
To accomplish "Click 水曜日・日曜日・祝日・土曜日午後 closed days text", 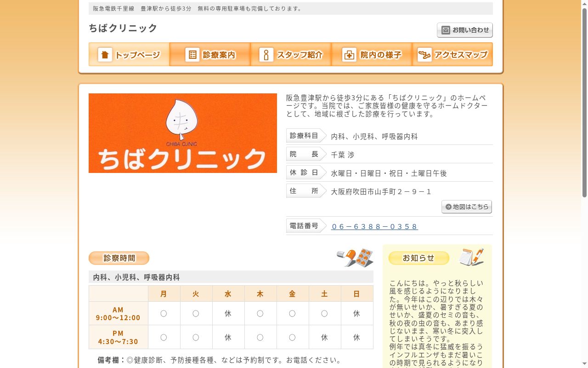I will (x=389, y=173).
